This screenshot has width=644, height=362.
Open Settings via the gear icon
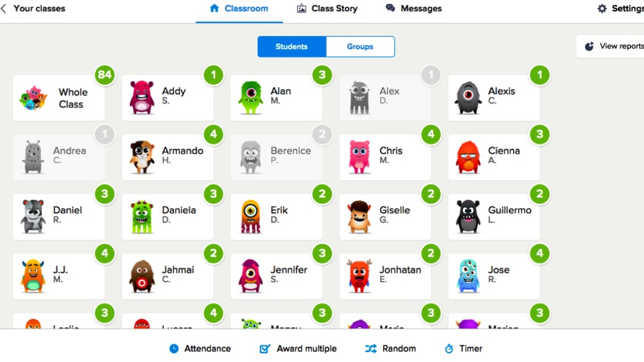(x=602, y=8)
